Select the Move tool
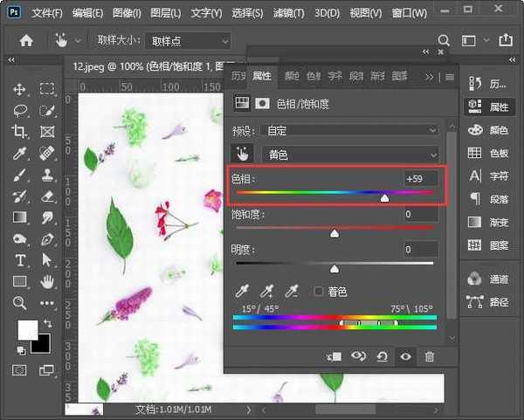 (20, 89)
